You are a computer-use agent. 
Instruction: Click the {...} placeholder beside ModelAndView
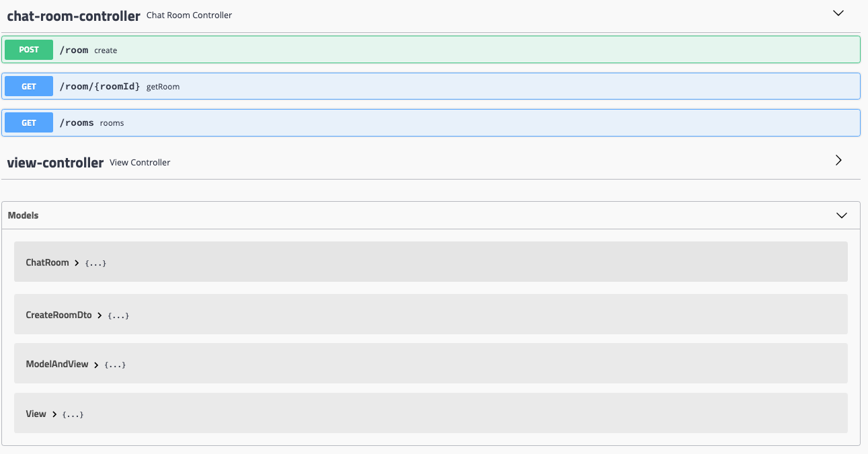[x=115, y=365]
